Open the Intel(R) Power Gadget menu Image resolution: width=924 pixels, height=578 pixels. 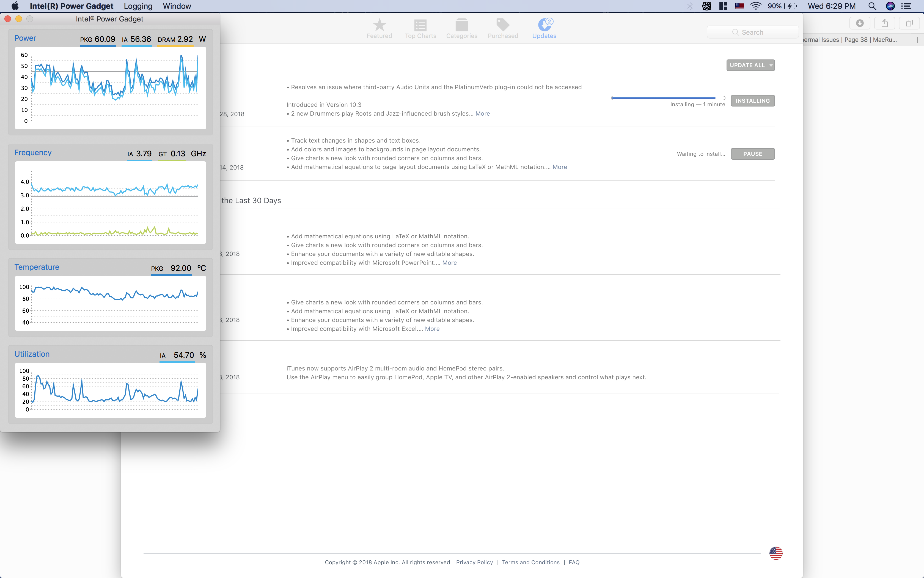point(71,6)
